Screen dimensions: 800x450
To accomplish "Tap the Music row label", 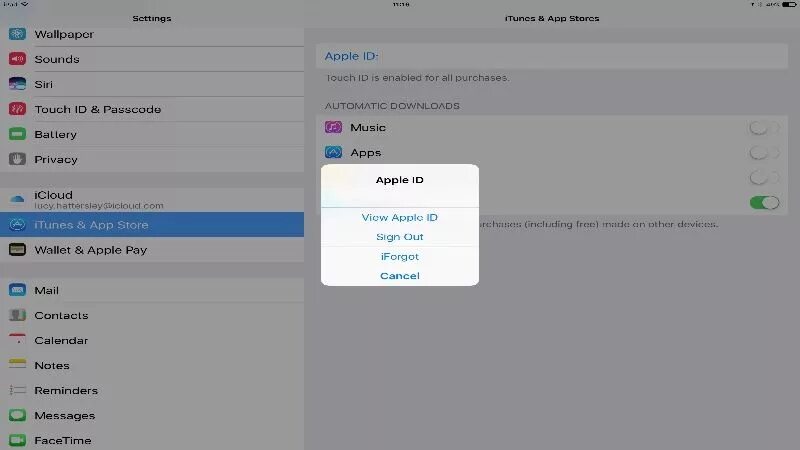I will coord(367,128).
